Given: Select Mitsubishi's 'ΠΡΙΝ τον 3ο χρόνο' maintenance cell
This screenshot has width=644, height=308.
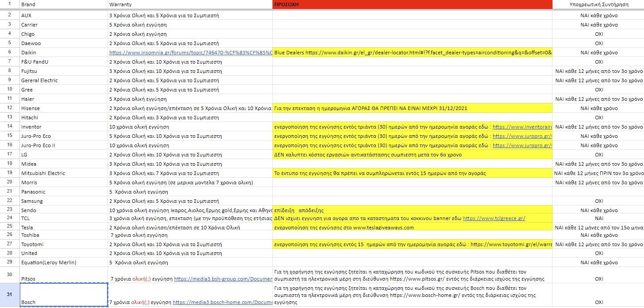Looking at the screenshot, I should [598, 173].
